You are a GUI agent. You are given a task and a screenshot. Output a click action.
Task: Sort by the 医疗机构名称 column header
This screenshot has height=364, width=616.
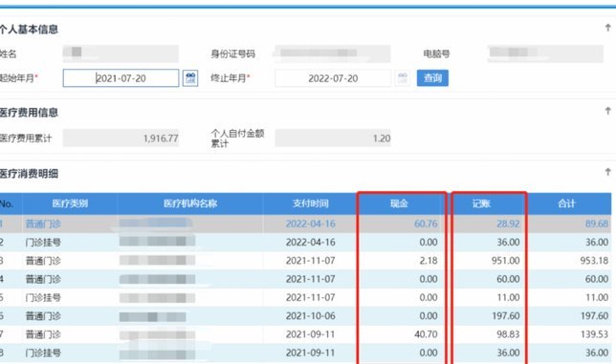click(x=190, y=203)
